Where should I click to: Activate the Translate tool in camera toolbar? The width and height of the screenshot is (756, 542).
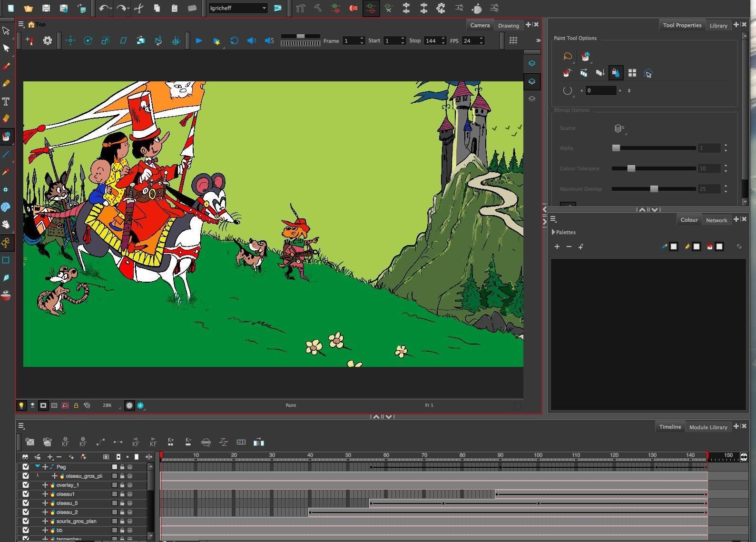click(70, 40)
